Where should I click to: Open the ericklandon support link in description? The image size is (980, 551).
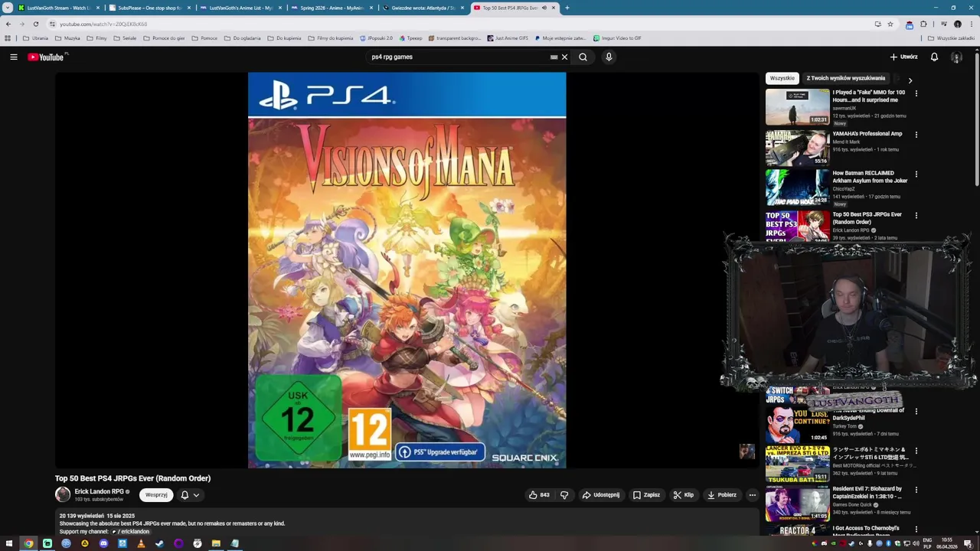pyautogui.click(x=132, y=531)
